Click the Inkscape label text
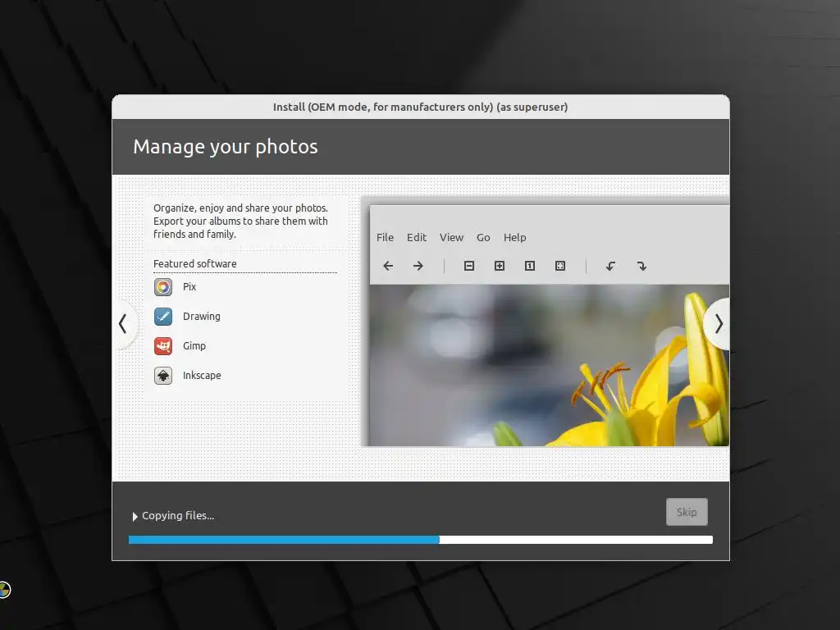Screen dimensions: 840x630 coord(202,376)
